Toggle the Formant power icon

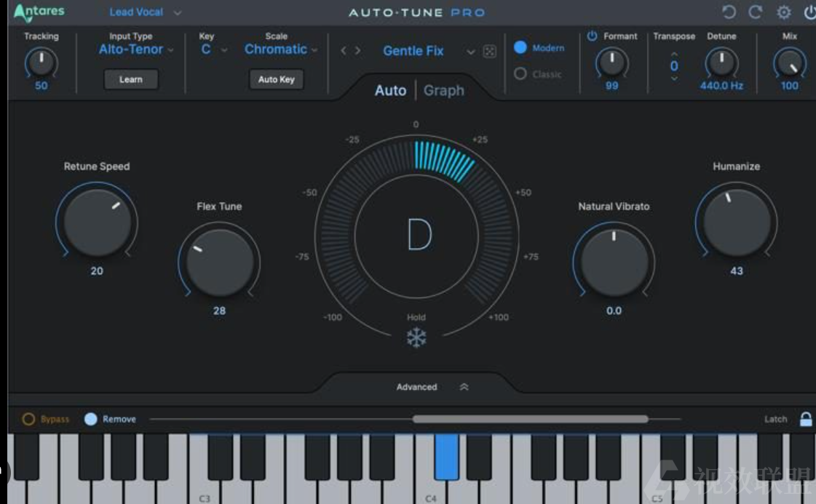pyautogui.click(x=592, y=36)
